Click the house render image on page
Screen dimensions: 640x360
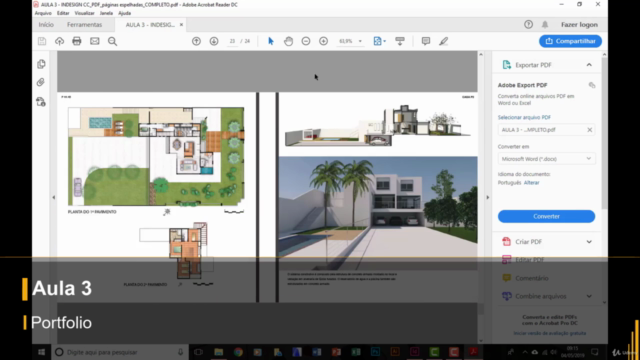pos(378,212)
